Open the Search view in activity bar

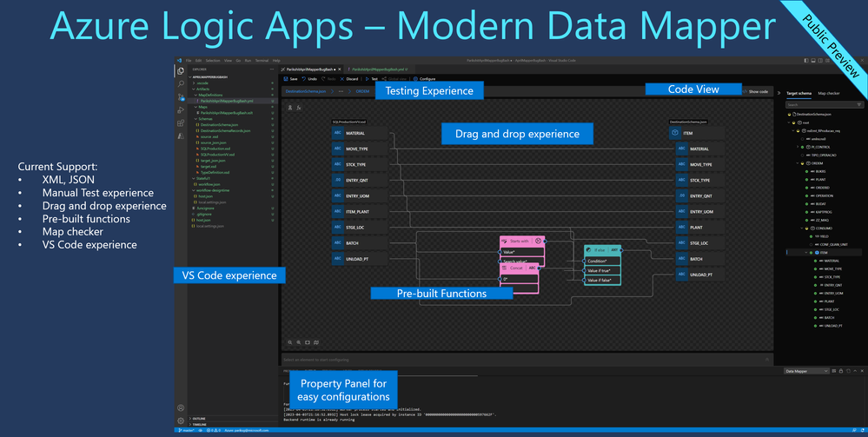[x=181, y=84]
